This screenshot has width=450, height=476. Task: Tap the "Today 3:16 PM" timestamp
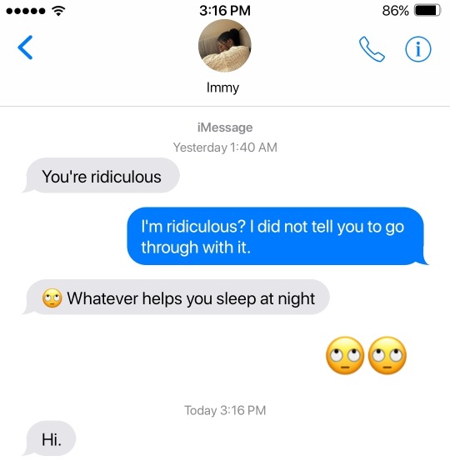[225, 410]
